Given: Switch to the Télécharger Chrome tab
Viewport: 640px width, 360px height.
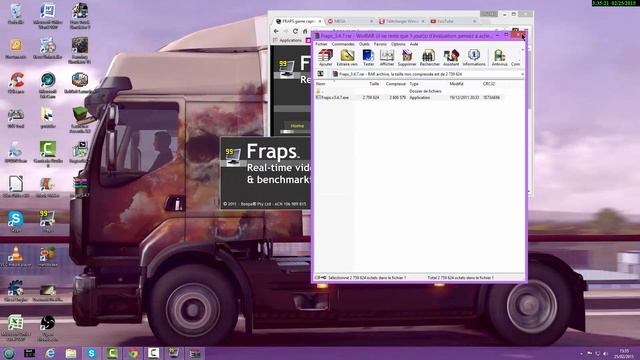Looking at the screenshot, I should [402, 21].
